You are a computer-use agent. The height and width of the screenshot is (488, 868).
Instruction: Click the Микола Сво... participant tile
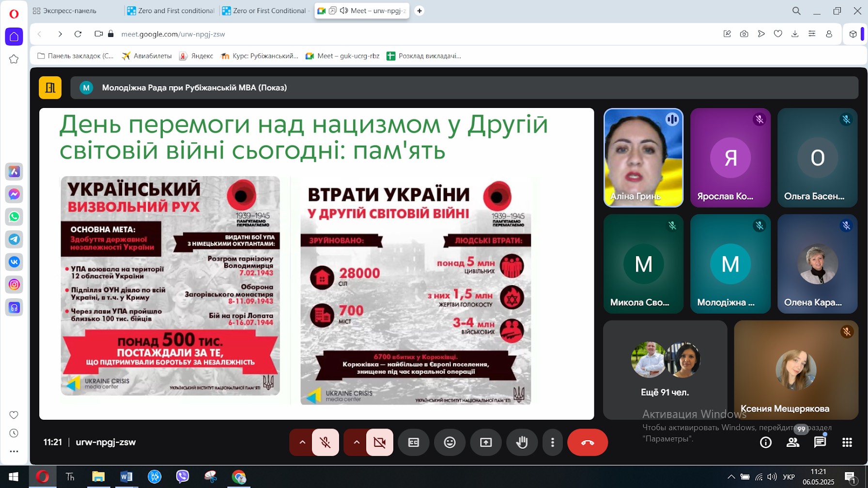tap(643, 264)
